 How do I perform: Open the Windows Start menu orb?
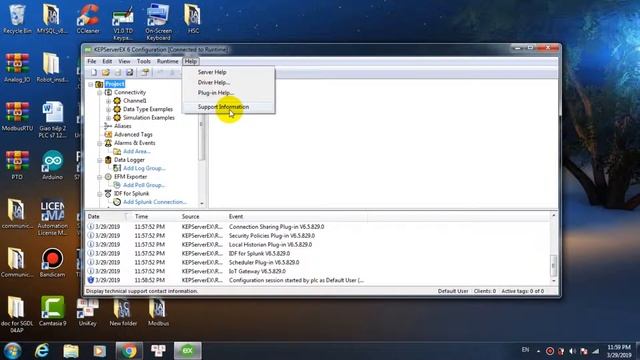pos(12,351)
